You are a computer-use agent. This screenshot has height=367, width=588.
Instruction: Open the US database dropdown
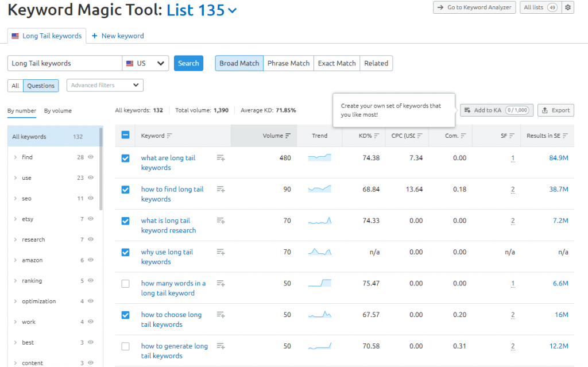146,63
